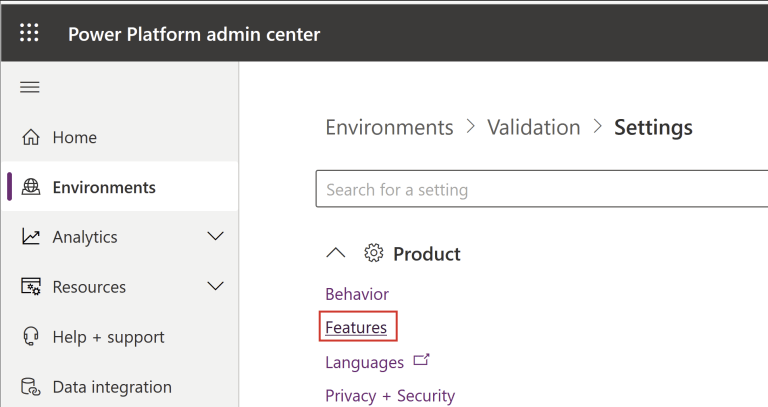Open the Features settings link
This screenshot has width=768, height=407.
(x=356, y=327)
